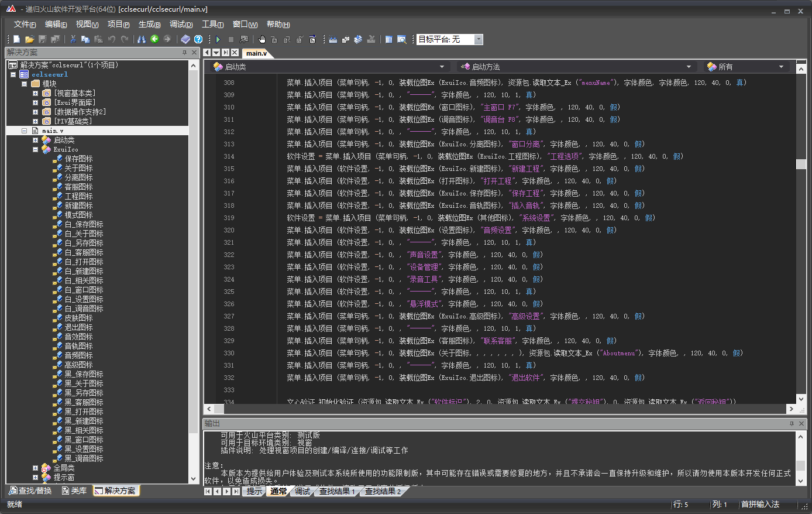
Task: Select 皮肤图标 in the tree
Action: (x=78, y=318)
